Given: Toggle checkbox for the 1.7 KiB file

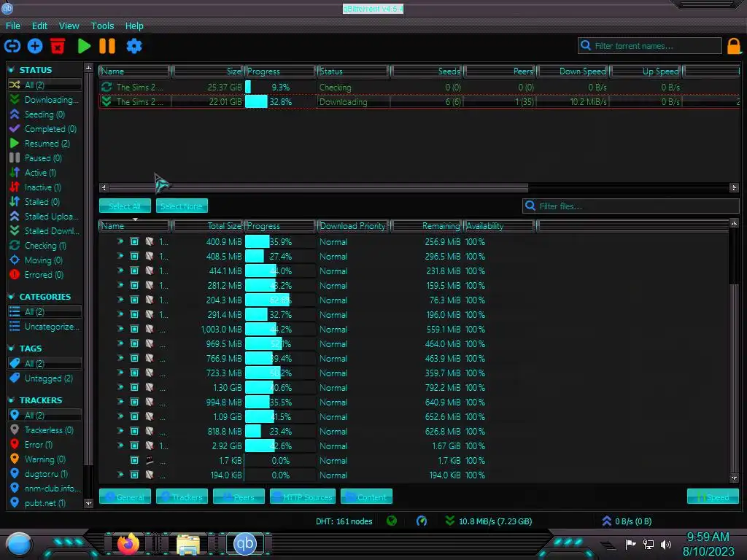Looking at the screenshot, I should coord(135,461).
